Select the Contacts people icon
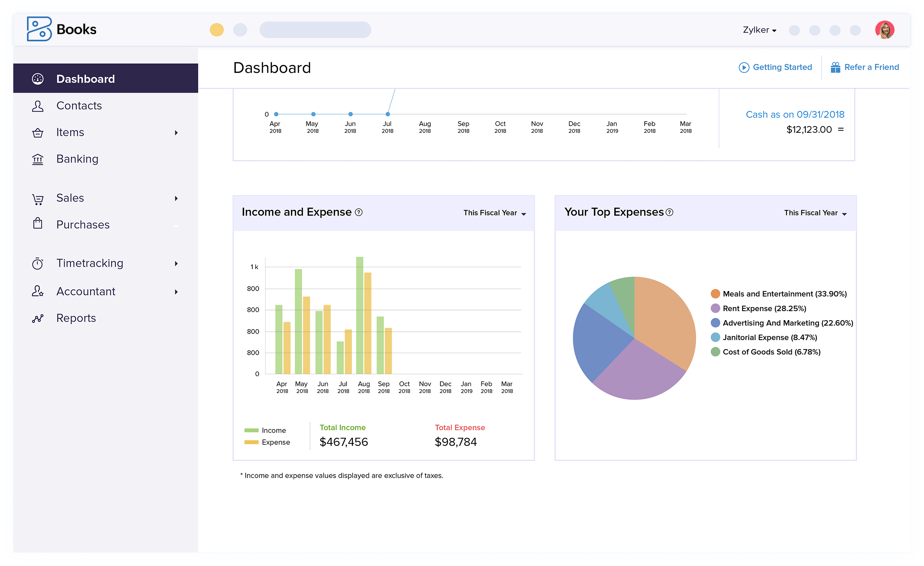This screenshot has width=924, height=566. coord(38,106)
